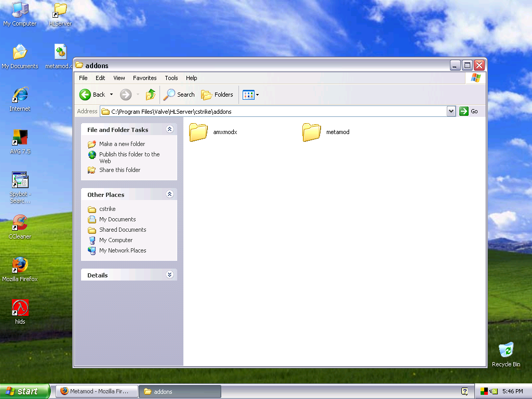Open the File menu

[x=83, y=78]
